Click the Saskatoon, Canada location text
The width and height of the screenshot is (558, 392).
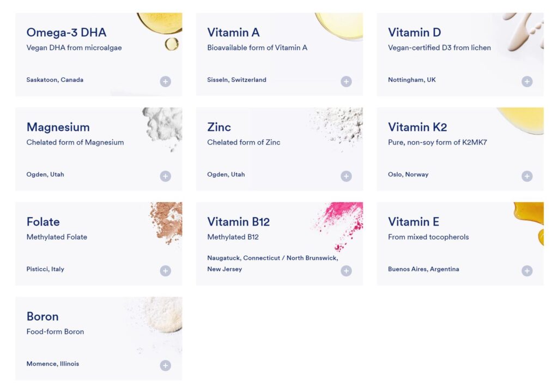coord(54,80)
